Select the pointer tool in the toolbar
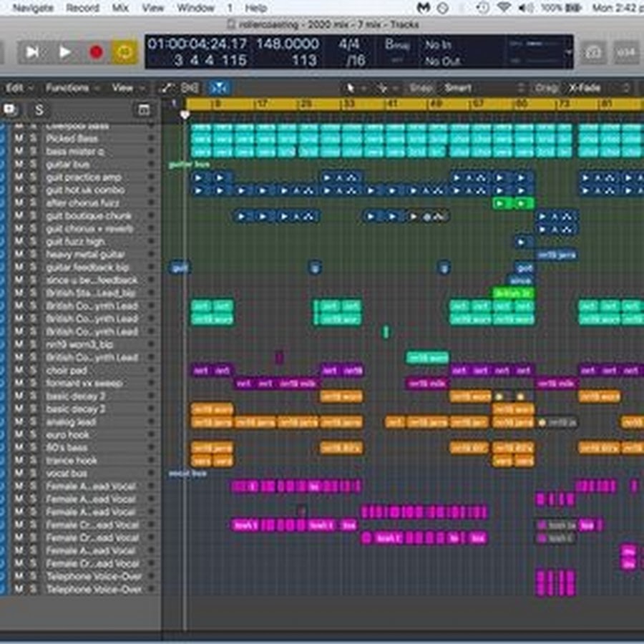The image size is (644, 644). [x=351, y=88]
